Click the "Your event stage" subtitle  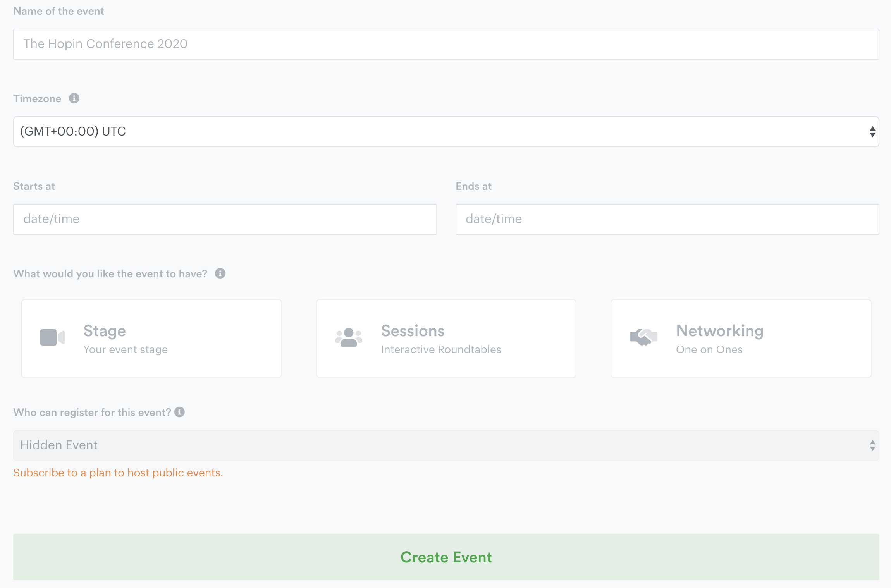(x=126, y=350)
